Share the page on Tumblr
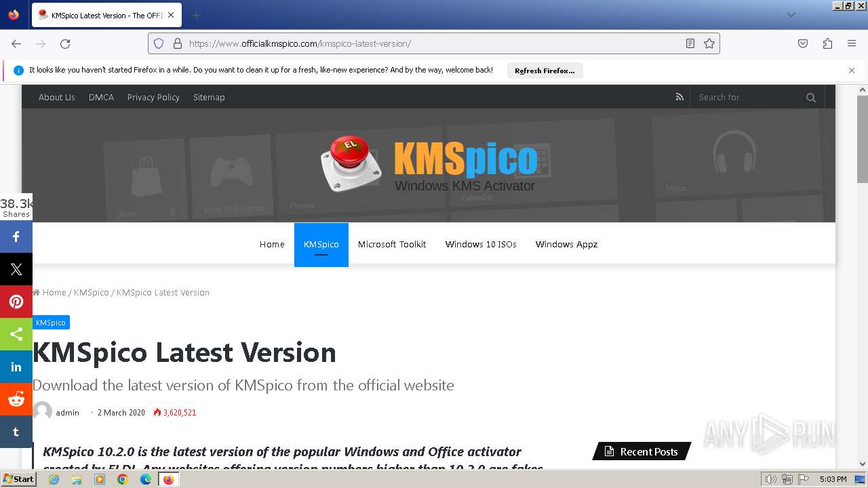The height and width of the screenshot is (488, 868). click(x=16, y=432)
